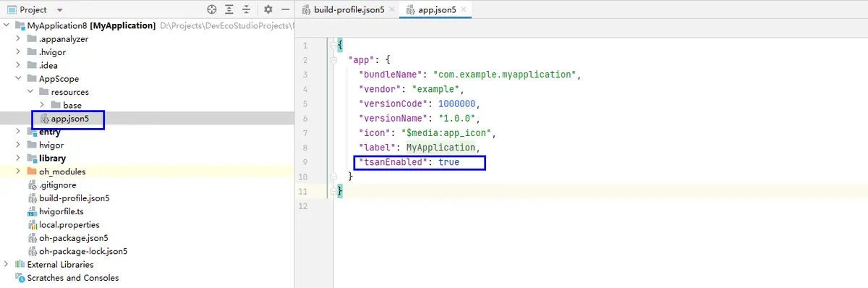Select Scratches and Consoles
The height and width of the screenshot is (288, 868).
(73, 278)
